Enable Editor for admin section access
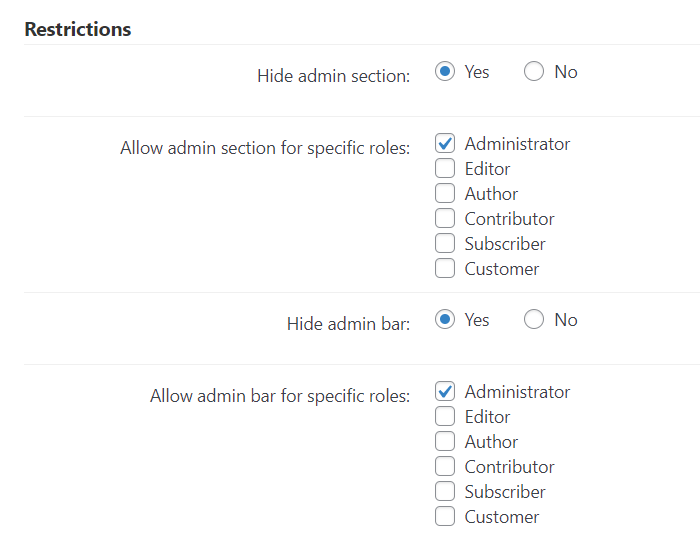Screen dimensions: 700x550 (446, 169)
